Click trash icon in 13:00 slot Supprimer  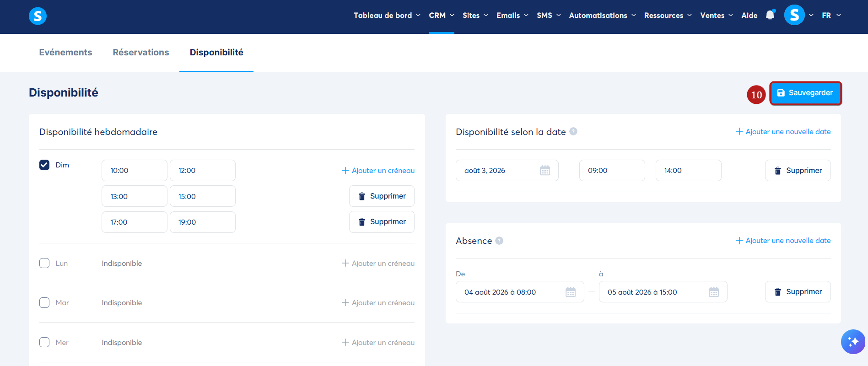coord(361,196)
